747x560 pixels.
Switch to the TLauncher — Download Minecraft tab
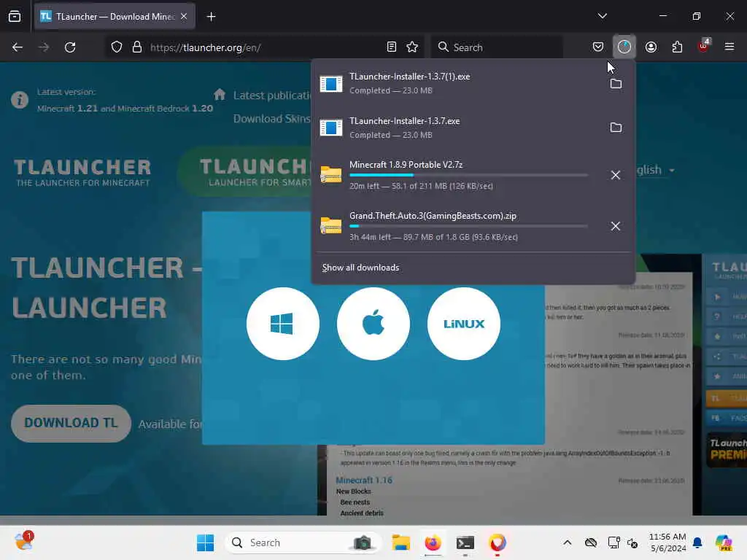point(115,17)
